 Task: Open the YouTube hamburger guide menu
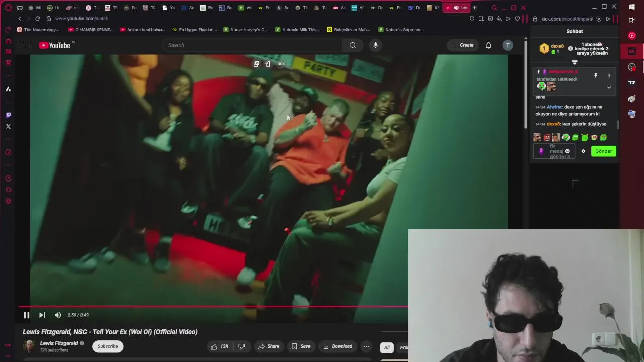[x=27, y=45]
